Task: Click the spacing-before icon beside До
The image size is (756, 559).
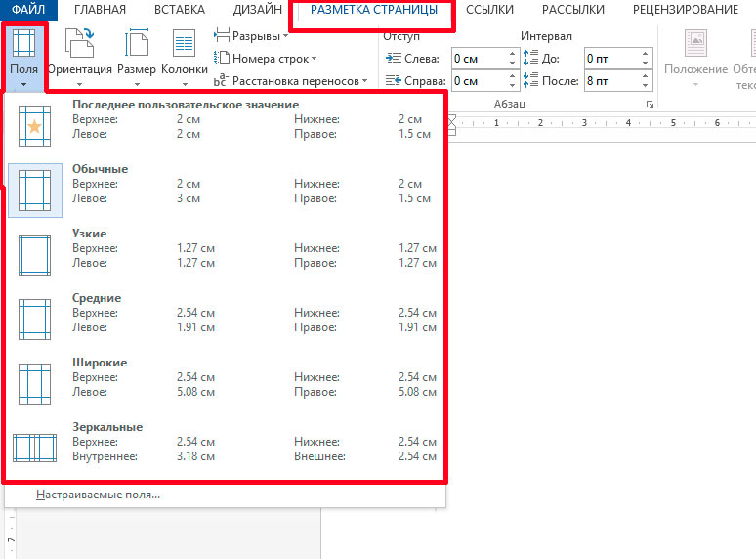Action: [530, 58]
